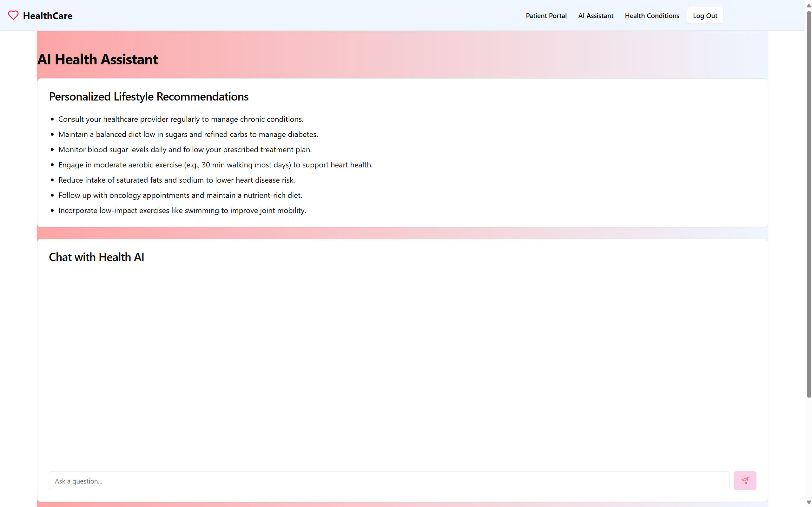This screenshot has height=507, width=812.
Task: Click the vertical scrollbar thumb
Action: tap(809, 204)
